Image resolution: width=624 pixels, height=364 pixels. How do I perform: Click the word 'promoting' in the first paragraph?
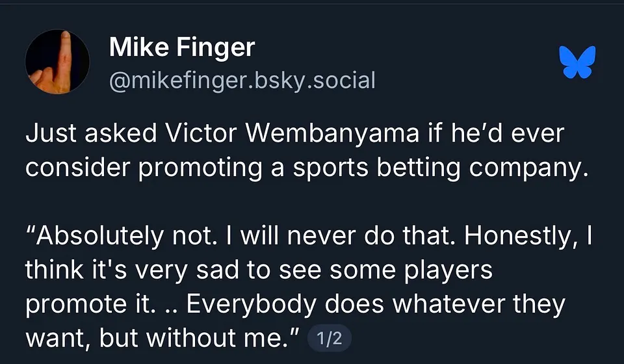point(200,168)
